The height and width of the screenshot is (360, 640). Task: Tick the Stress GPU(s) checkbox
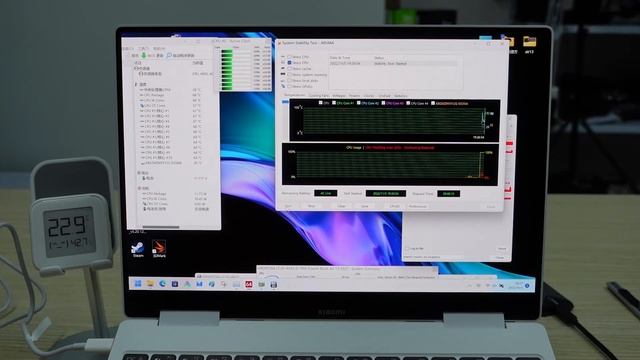289,87
